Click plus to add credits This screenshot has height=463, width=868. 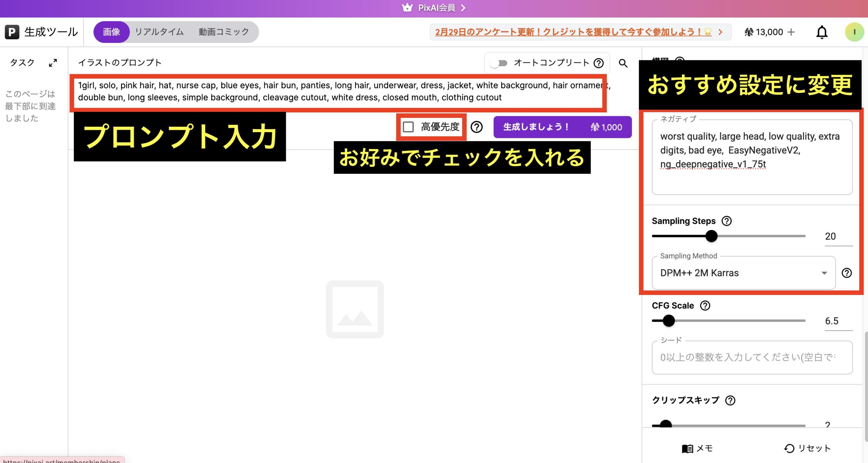(791, 32)
